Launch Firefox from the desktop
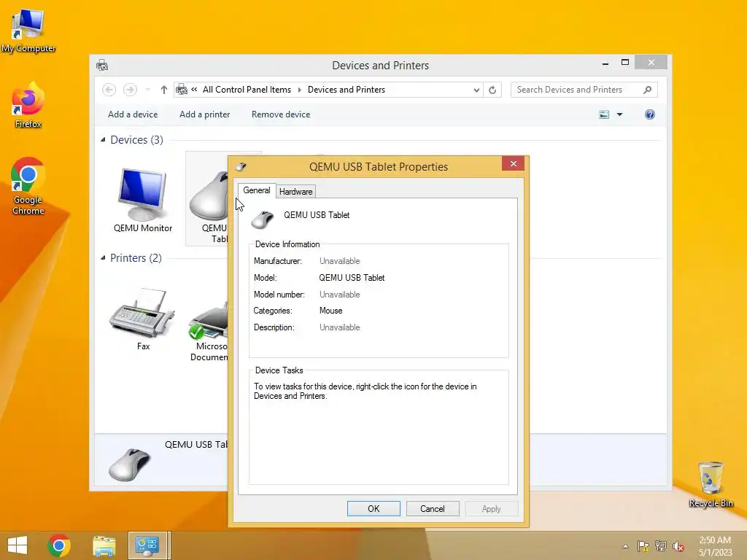The width and height of the screenshot is (747, 560). pos(28,106)
